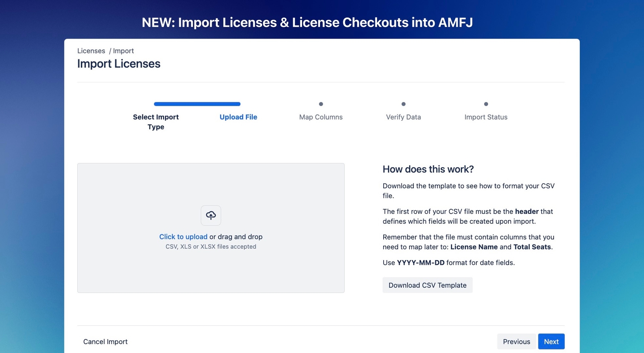Click the 'How does this work?' heading
This screenshot has width=644, height=353.
tap(428, 169)
